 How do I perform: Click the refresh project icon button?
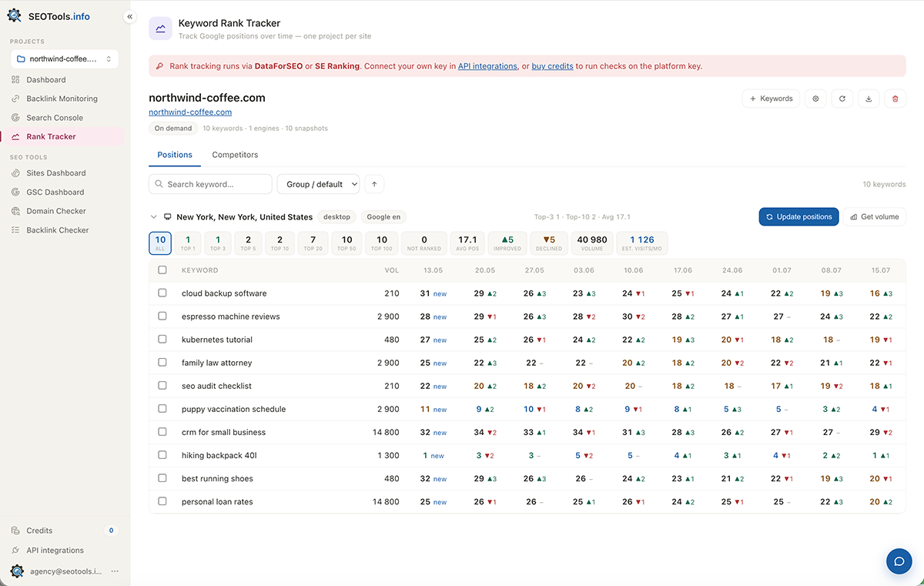[x=842, y=99]
